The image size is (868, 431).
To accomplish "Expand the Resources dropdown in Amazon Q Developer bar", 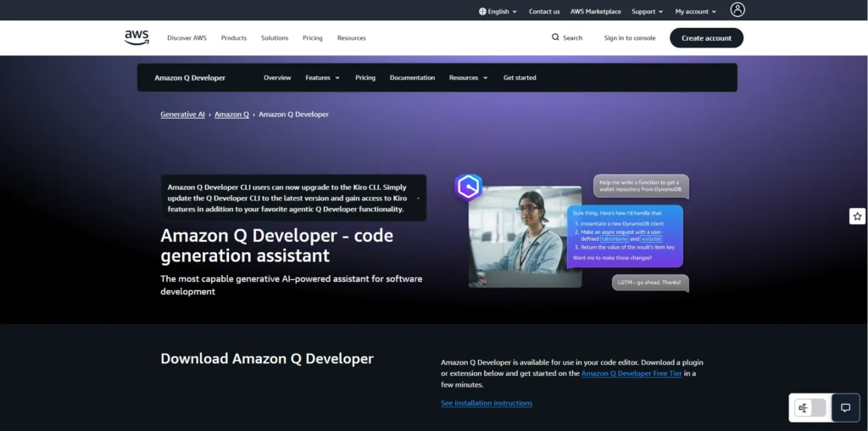I will pos(468,77).
